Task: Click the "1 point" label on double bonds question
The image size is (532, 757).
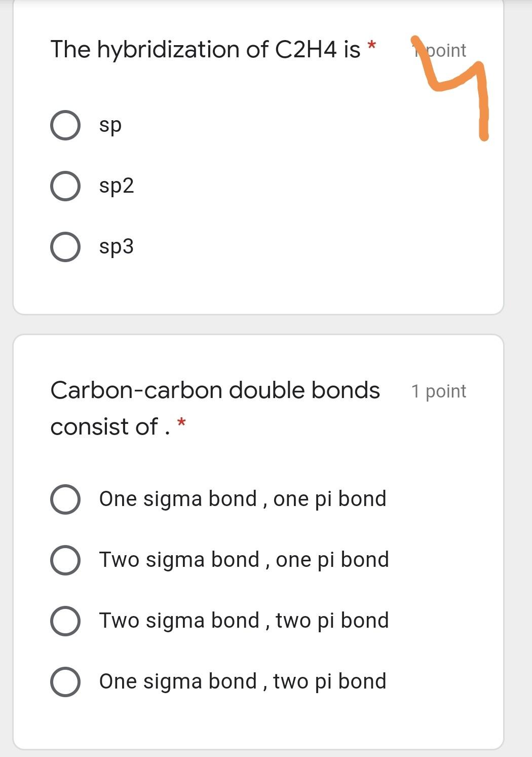Action: [438, 391]
